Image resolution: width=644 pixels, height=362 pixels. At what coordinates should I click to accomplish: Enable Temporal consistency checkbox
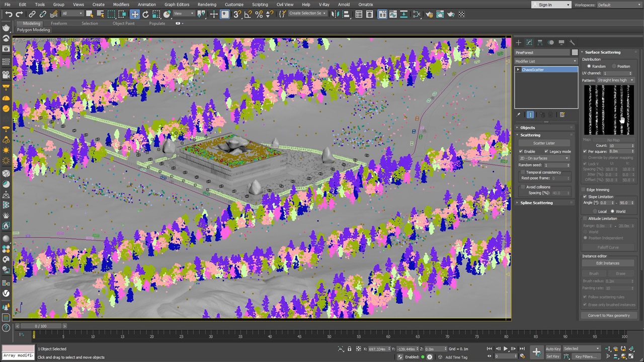click(523, 172)
